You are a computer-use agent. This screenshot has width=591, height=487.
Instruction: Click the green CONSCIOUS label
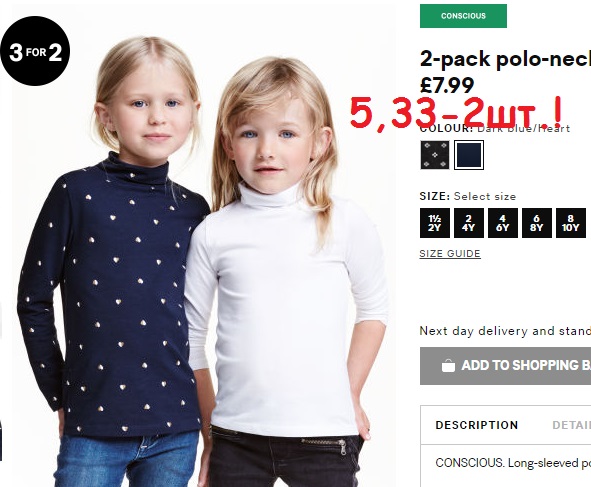pos(463,16)
